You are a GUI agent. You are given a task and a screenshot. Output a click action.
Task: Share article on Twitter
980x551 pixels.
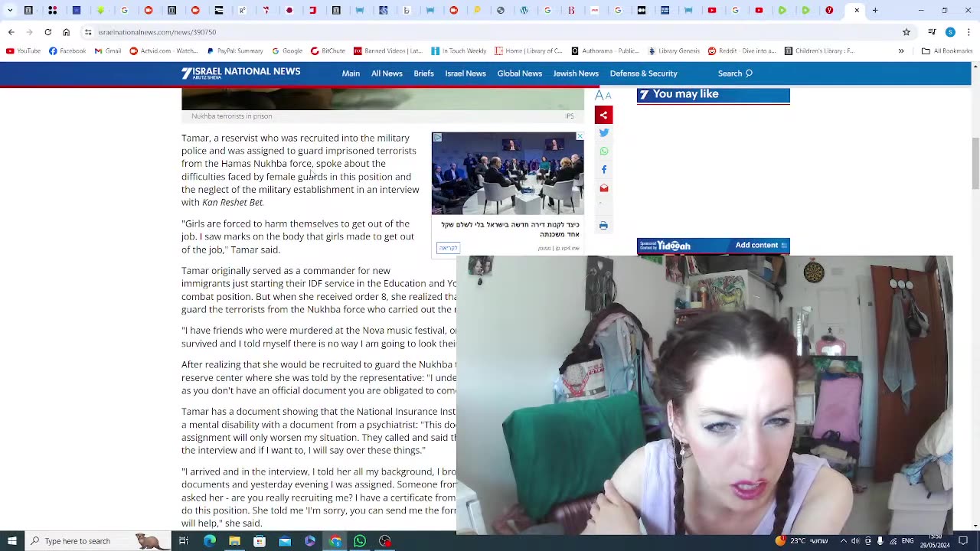click(603, 133)
